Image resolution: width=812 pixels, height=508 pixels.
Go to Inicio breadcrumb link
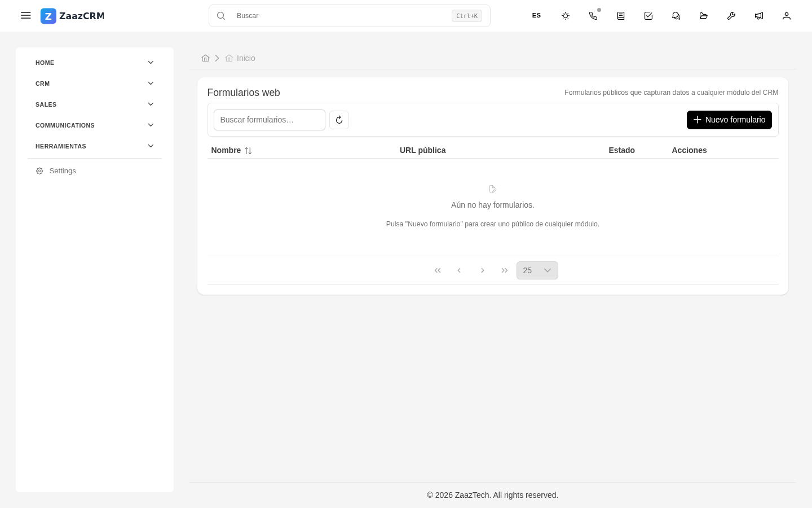point(240,58)
